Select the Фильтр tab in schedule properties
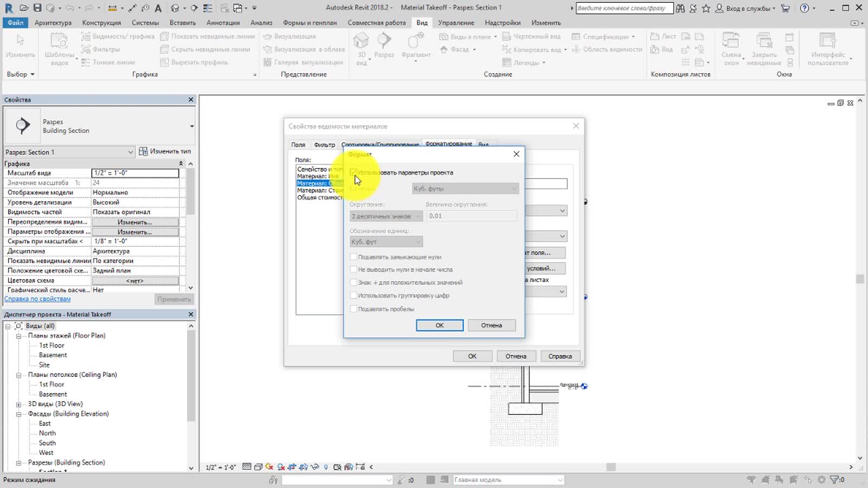This screenshot has width=868, height=488. [324, 145]
